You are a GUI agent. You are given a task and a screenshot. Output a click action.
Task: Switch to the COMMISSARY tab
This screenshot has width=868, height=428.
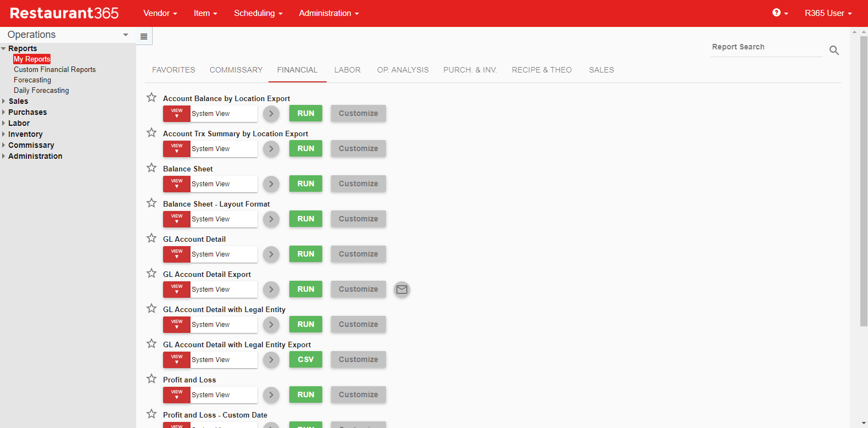pyautogui.click(x=236, y=70)
